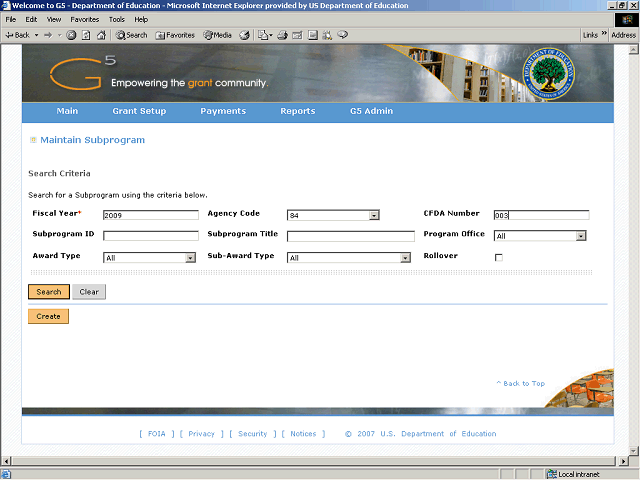Screen dimensions: 640x480
Task: Click the G5 logo in banner
Action: 83,73
